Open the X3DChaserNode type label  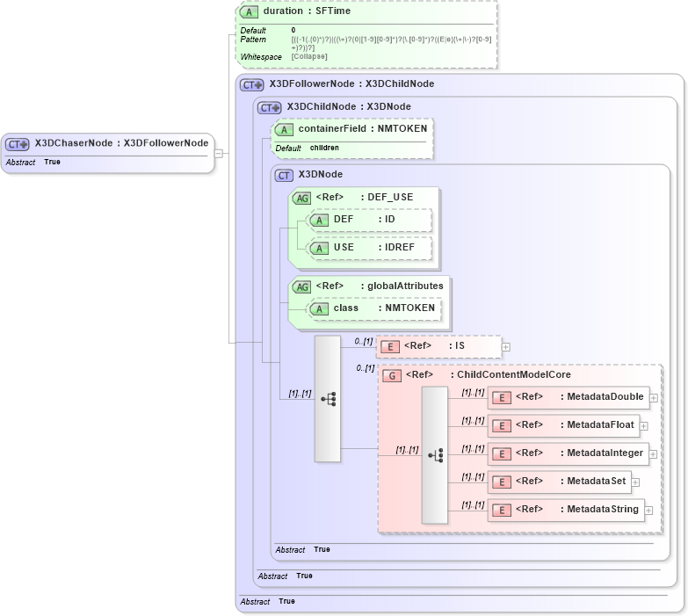[x=121, y=143]
